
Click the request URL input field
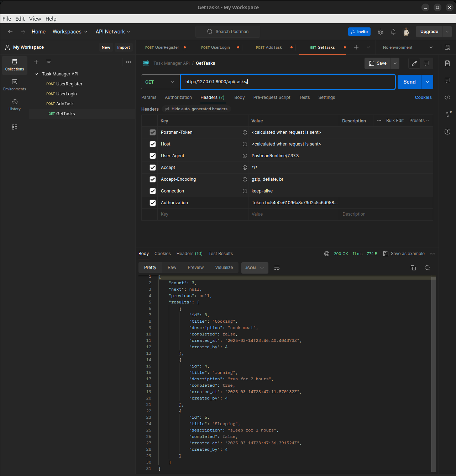288,82
